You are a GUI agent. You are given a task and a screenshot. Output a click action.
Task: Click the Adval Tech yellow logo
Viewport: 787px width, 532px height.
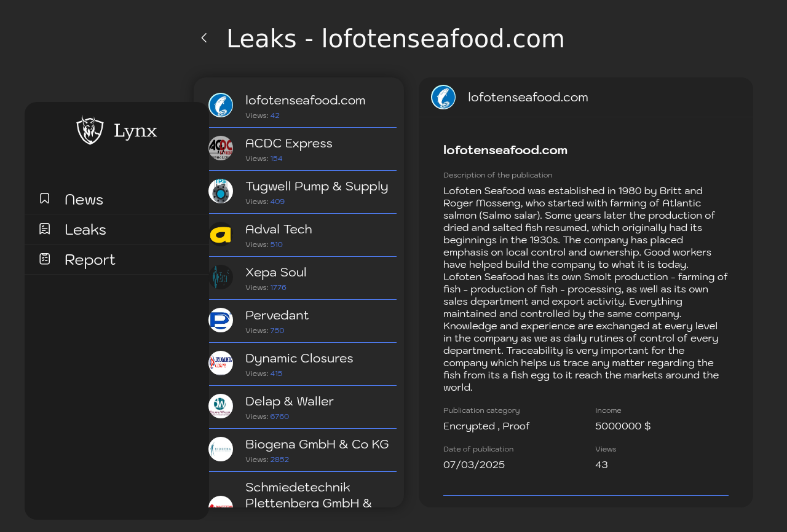pos(221,234)
